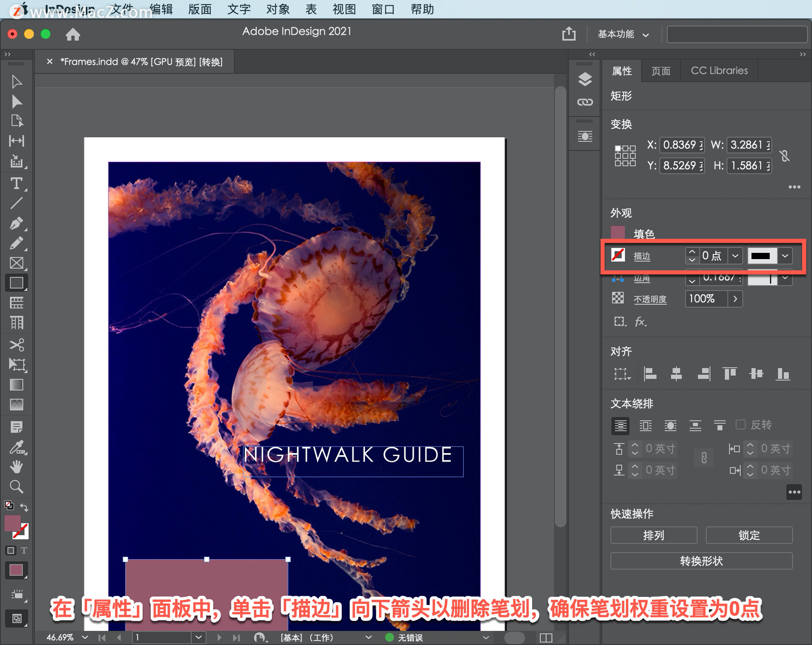Select the Type tool
This screenshot has width=812, height=645.
tap(16, 183)
